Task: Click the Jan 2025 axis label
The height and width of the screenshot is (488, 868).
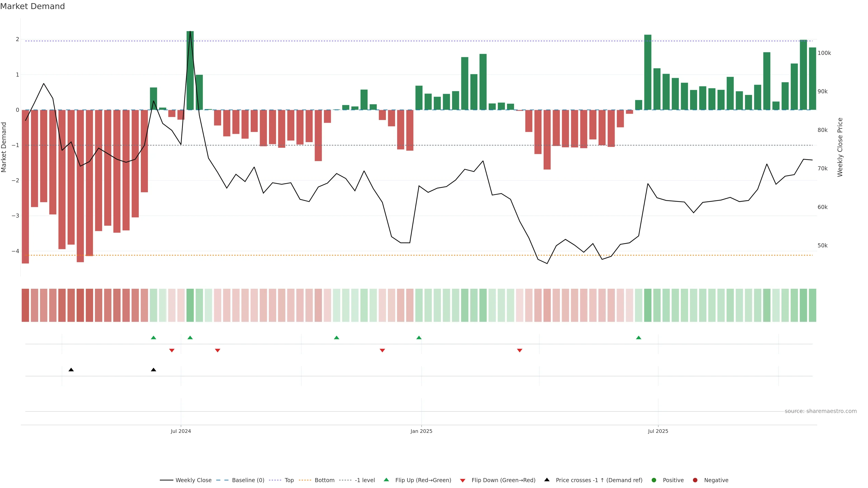Action: click(421, 431)
